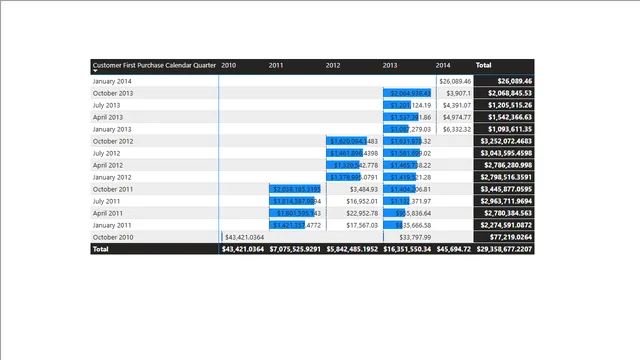The image size is (640, 360).
Task: Click the Customer First Purchase Calendar Quarter header
Action: (154, 65)
